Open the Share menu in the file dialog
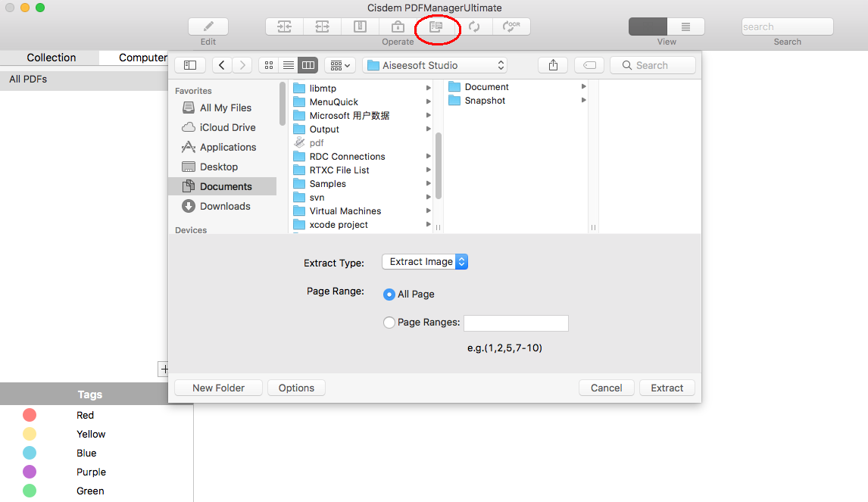868x502 pixels. tap(552, 64)
